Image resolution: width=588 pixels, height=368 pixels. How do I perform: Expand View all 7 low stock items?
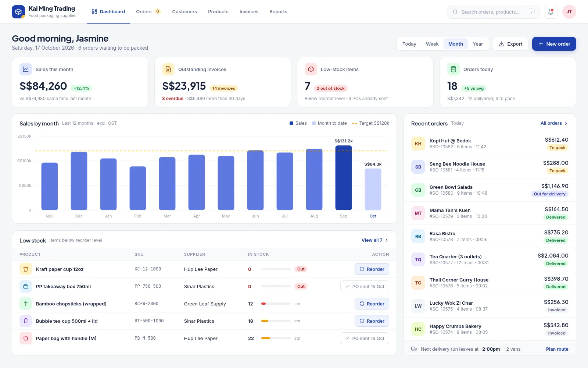[x=375, y=240]
